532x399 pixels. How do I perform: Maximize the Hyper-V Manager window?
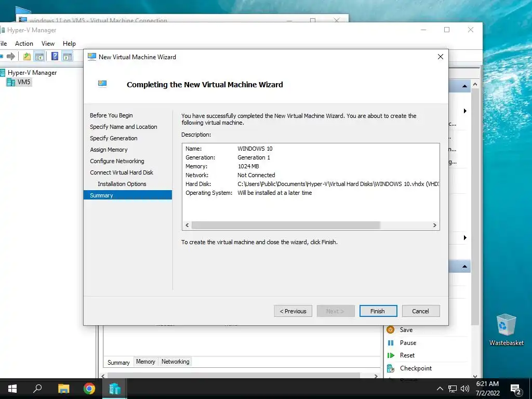pos(447,30)
